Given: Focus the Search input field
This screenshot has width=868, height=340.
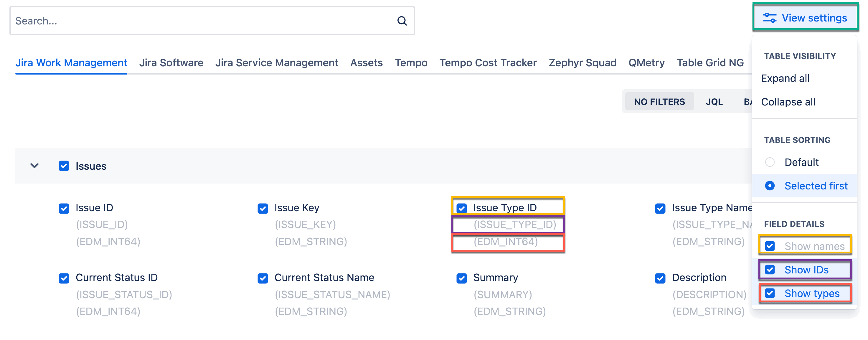Looking at the screenshot, I should coord(202,21).
